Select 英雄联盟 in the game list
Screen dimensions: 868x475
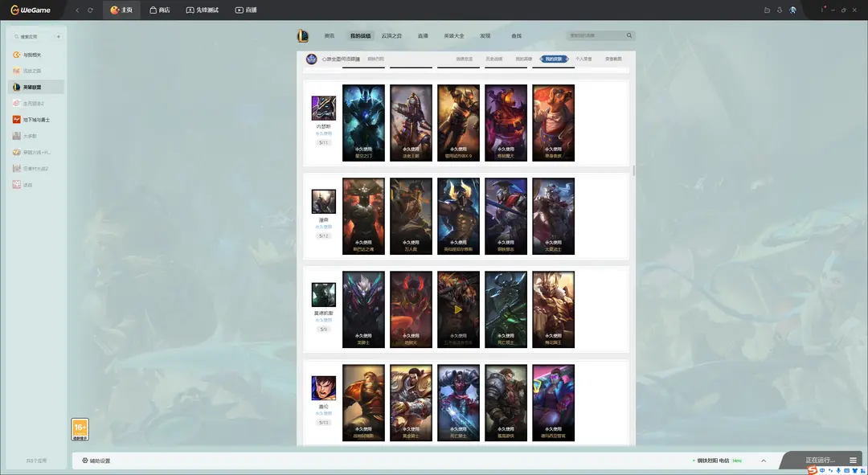pyautogui.click(x=36, y=87)
